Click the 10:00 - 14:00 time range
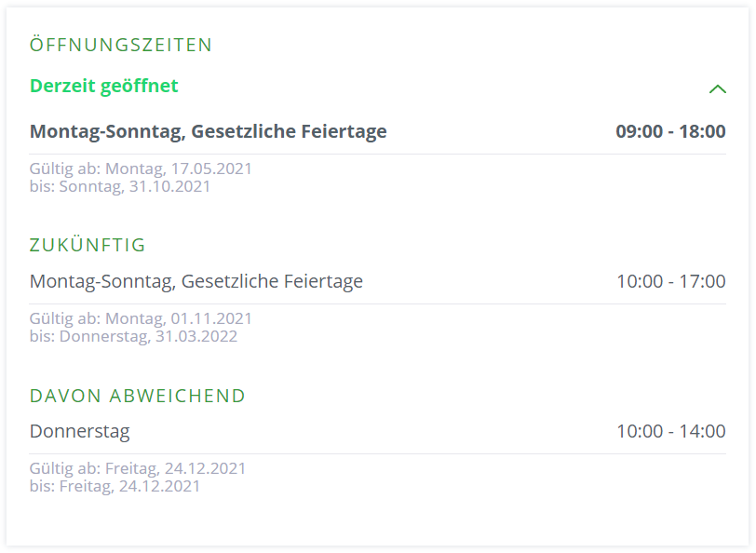Image resolution: width=756 pixels, height=553 pixels. 671,431
